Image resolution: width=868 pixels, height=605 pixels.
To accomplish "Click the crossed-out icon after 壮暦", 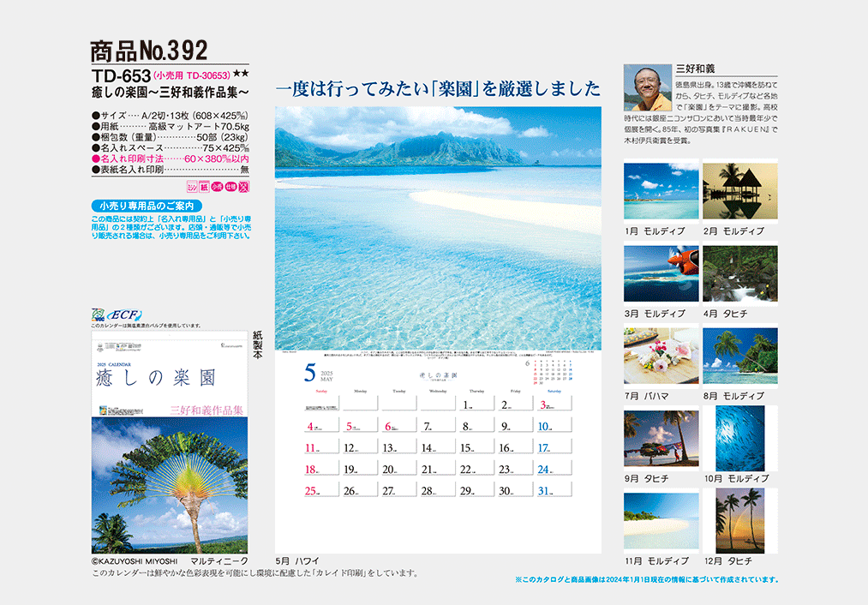I will (x=243, y=187).
